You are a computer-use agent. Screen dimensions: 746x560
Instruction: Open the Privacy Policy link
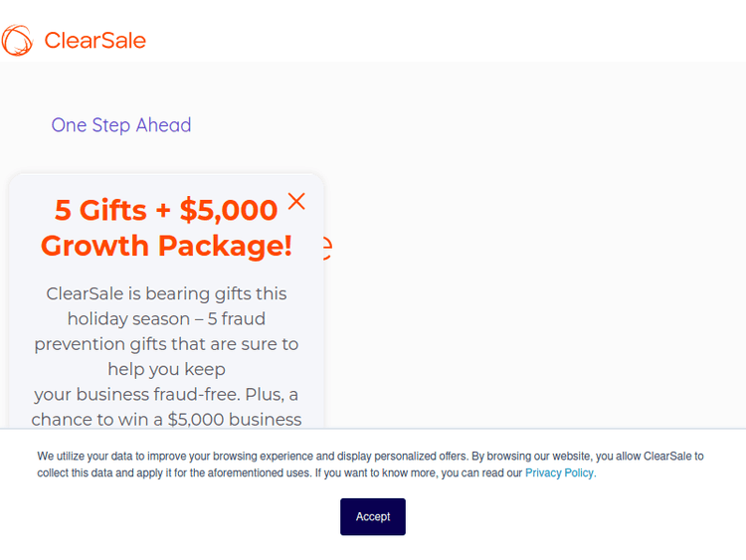pos(560,473)
